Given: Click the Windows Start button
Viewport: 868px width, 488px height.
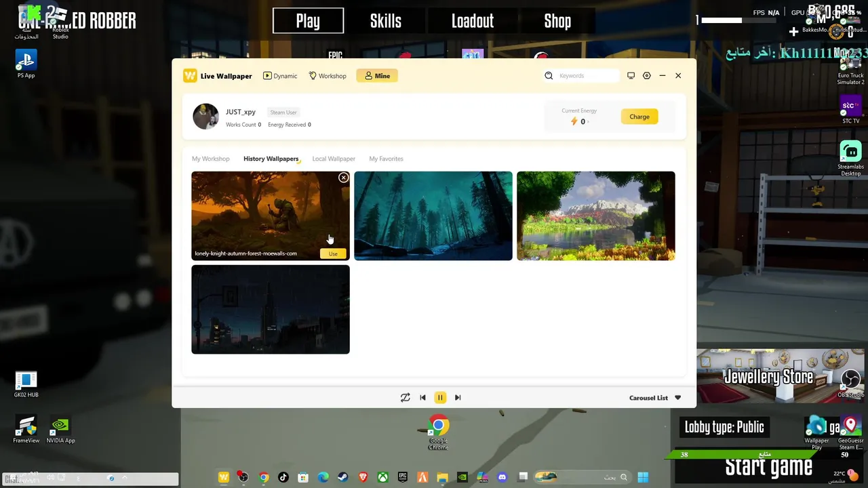Looking at the screenshot, I should pos(643,477).
